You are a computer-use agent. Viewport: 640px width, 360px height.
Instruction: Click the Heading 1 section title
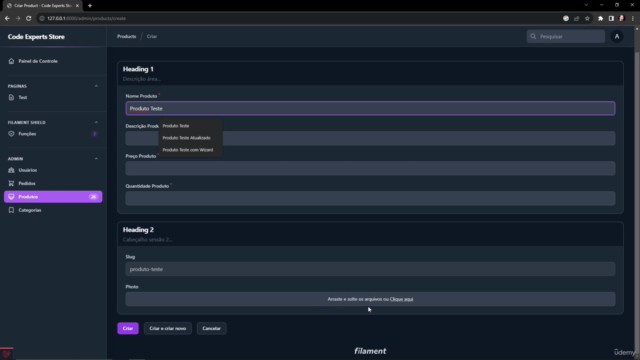click(138, 69)
